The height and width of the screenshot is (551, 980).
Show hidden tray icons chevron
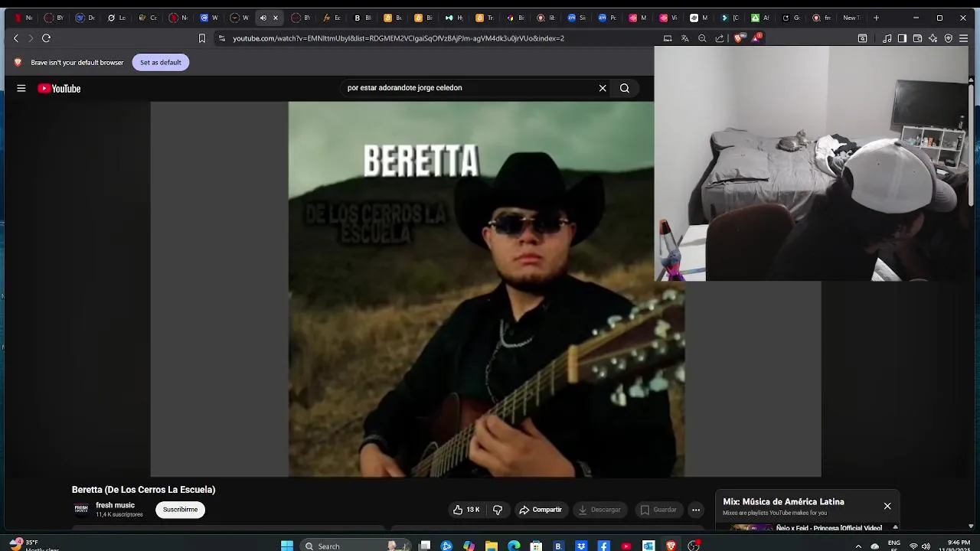tap(858, 546)
